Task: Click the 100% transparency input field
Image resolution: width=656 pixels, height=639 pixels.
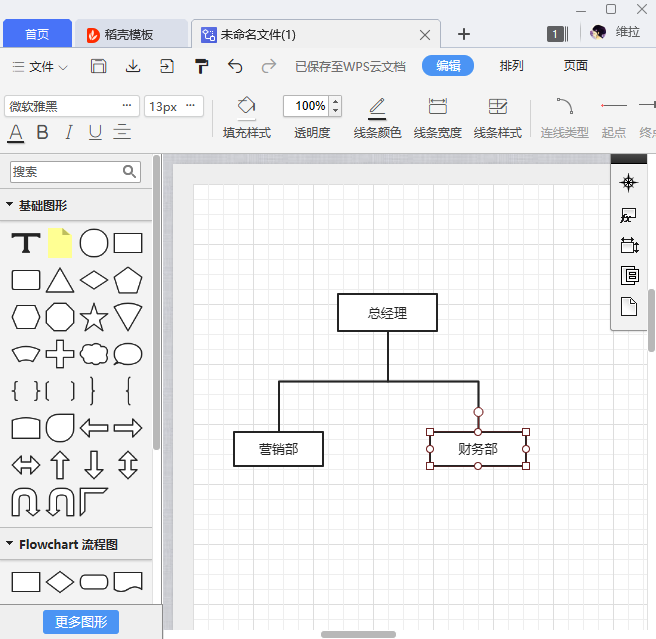Action: 308,106
